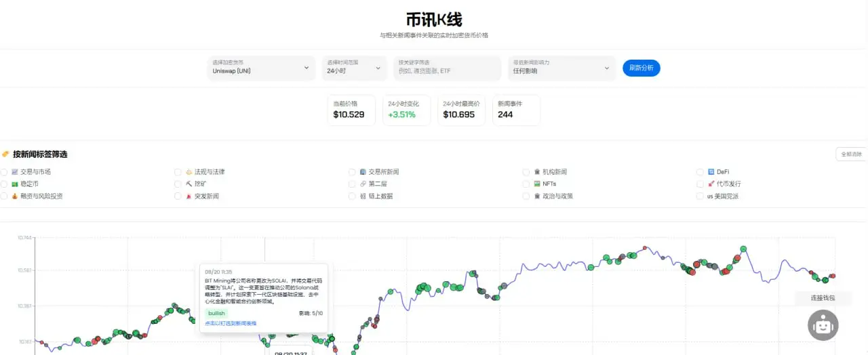Image resolution: width=868 pixels, height=355 pixels.
Task: Click the 币讯K线 page title
Action: click(434, 18)
